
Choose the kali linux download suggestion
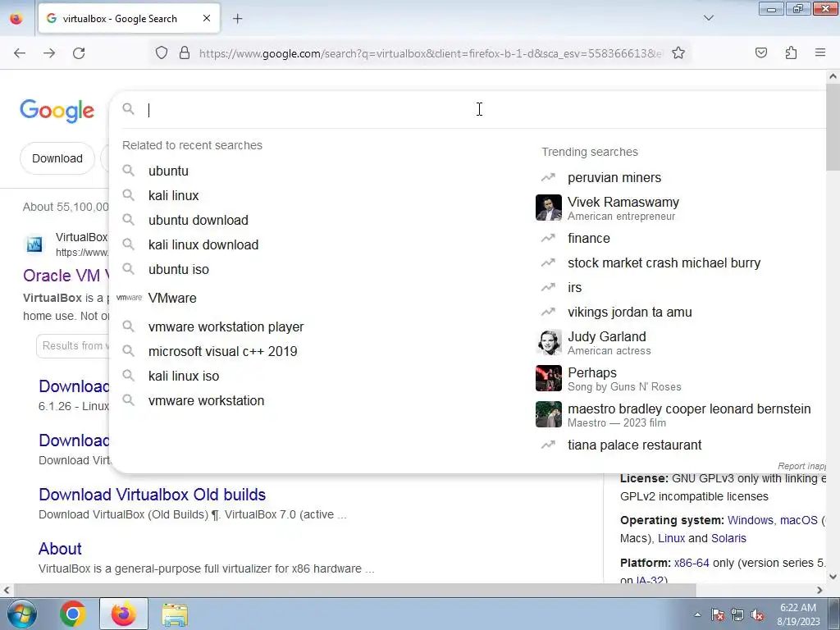pos(203,244)
